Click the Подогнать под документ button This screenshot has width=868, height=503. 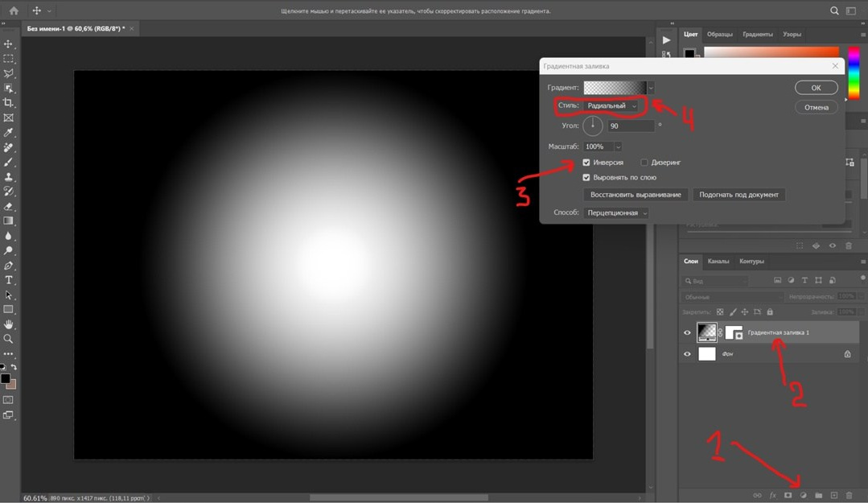click(x=738, y=195)
